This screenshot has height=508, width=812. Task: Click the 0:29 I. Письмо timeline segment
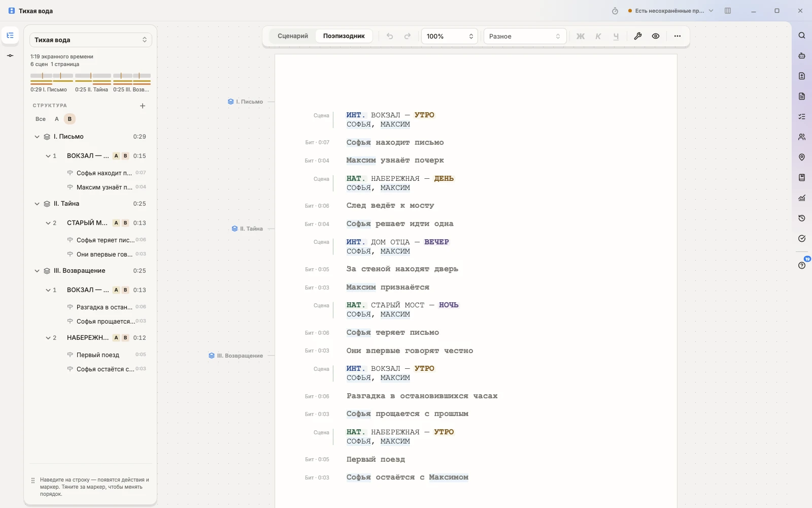pyautogui.click(x=51, y=82)
